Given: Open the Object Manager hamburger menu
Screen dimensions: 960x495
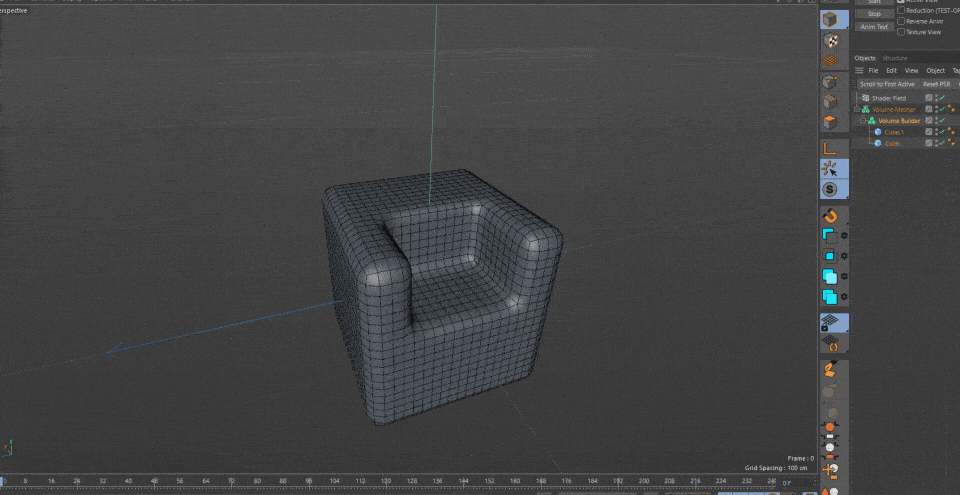Looking at the screenshot, I should click(859, 71).
